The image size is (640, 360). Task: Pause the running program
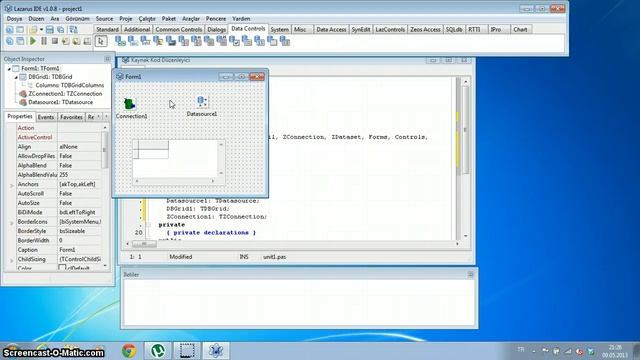pos(44,41)
